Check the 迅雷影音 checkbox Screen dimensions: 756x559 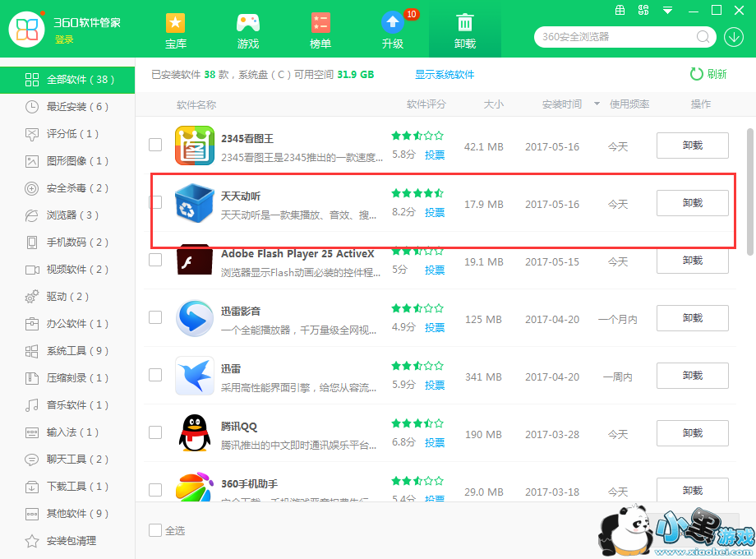click(155, 317)
